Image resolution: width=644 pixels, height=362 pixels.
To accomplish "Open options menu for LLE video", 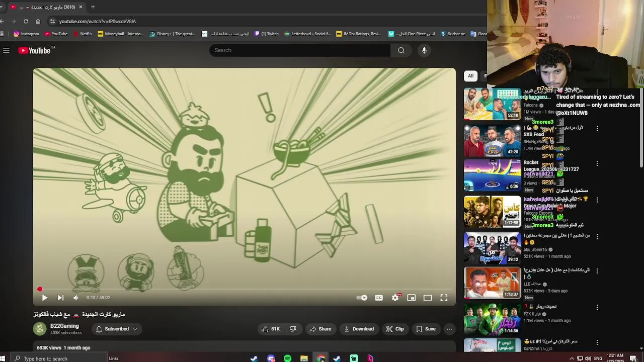I will (597, 270).
